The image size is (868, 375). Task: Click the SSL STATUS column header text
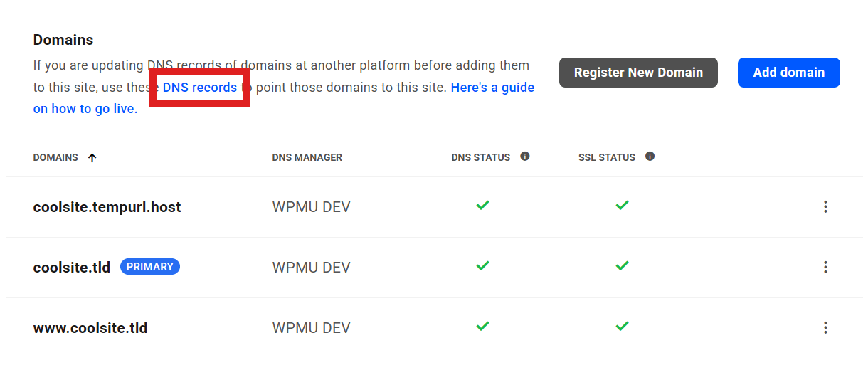pyautogui.click(x=607, y=157)
